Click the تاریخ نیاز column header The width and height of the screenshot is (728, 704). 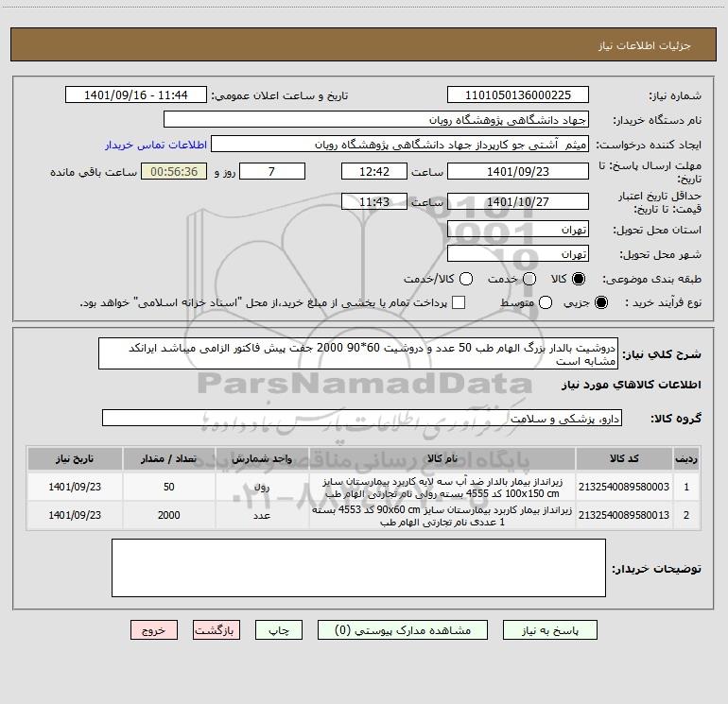coord(75,458)
